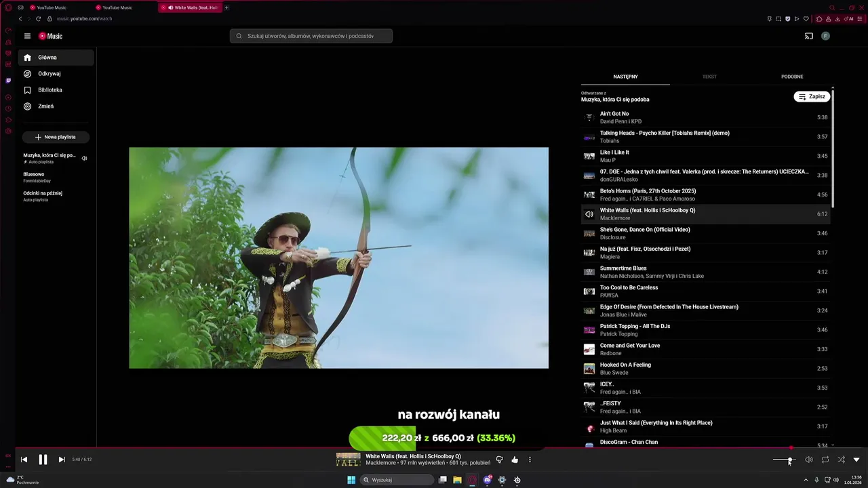Click the Cast to device icon
868x488 pixels.
click(808, 36)
